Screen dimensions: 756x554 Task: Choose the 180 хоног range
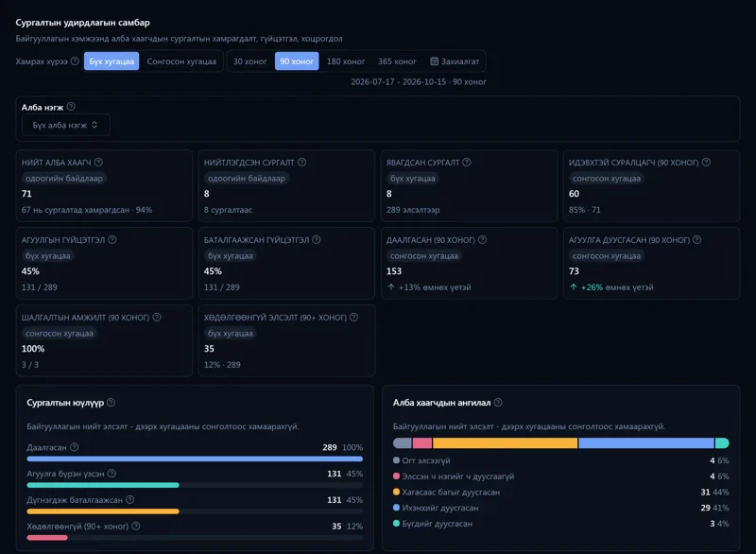(x=346, y=61)
